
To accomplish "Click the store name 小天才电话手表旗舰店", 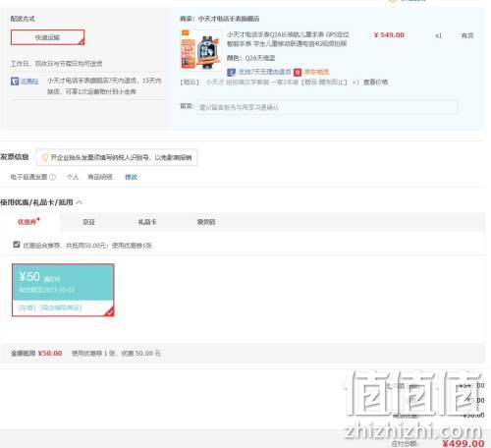I will [229, 19].
